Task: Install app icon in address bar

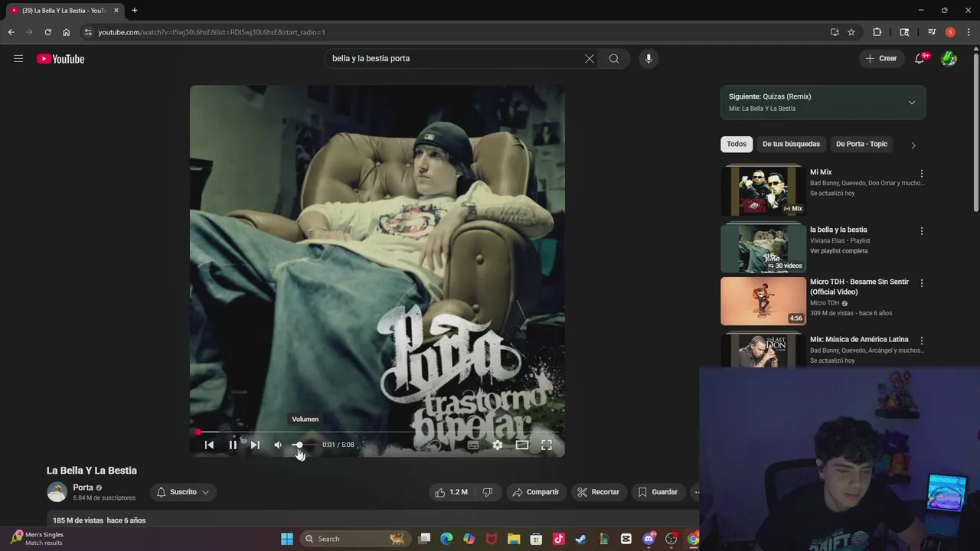Action: (835, 32)
